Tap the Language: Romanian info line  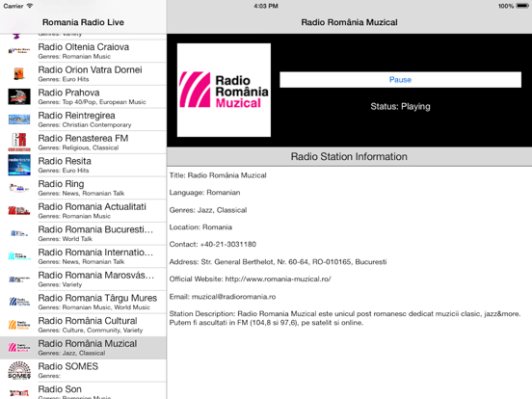[x=204, y=193]
